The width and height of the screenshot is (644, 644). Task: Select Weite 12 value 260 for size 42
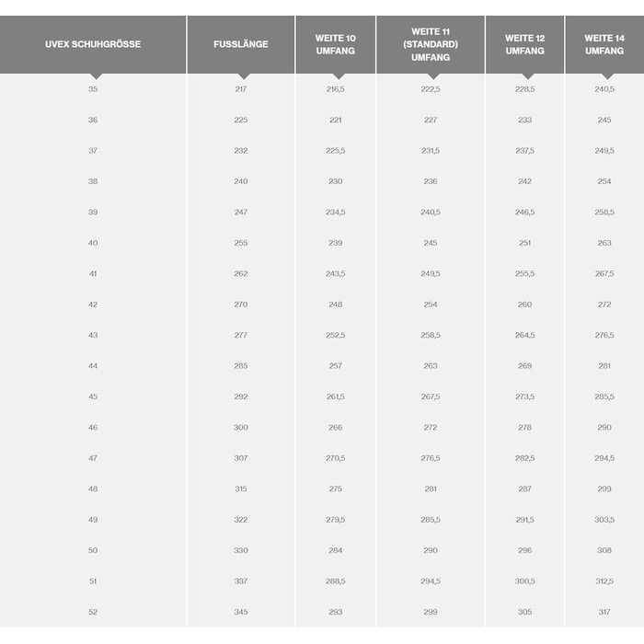click(x=524, y=305)
